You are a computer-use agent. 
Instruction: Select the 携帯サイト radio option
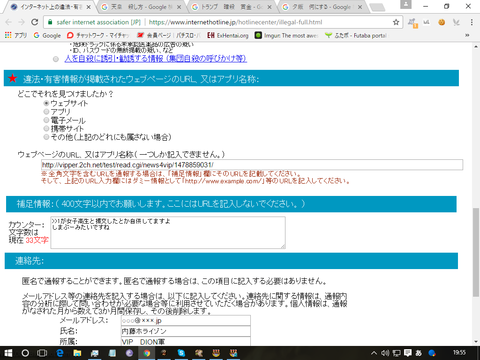click(x=46, y=128)
